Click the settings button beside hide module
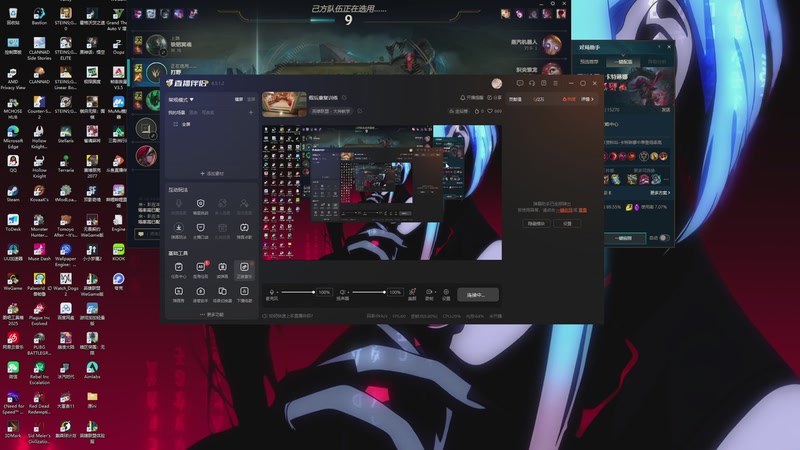This screenshot has height=450, width=800. point(567,223)
